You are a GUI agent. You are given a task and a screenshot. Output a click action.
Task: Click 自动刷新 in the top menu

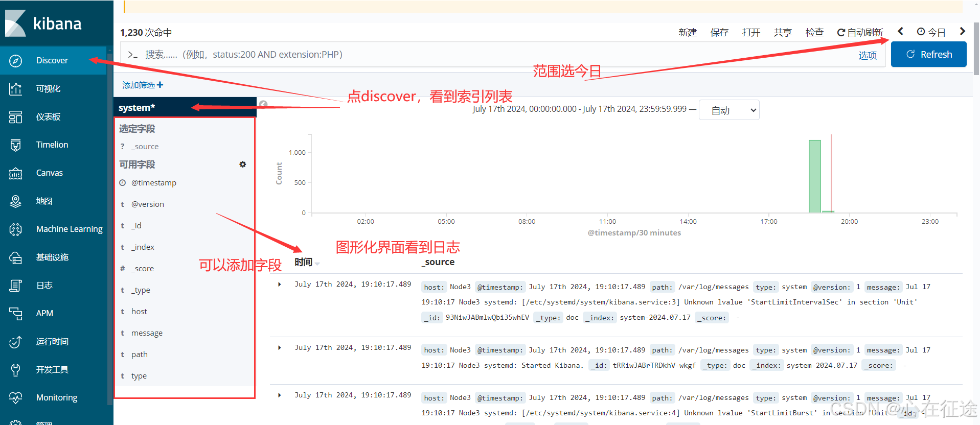point(860,33)
